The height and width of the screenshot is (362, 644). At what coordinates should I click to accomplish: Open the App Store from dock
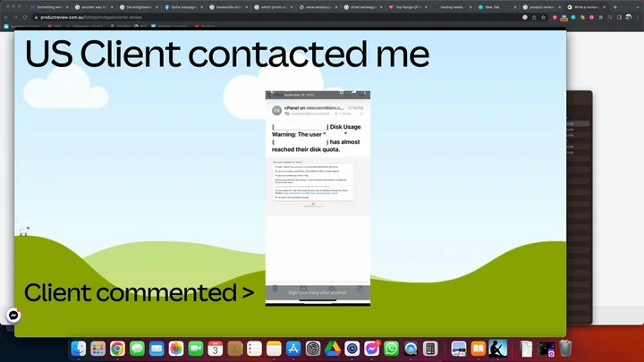click(x=292, y=349)
